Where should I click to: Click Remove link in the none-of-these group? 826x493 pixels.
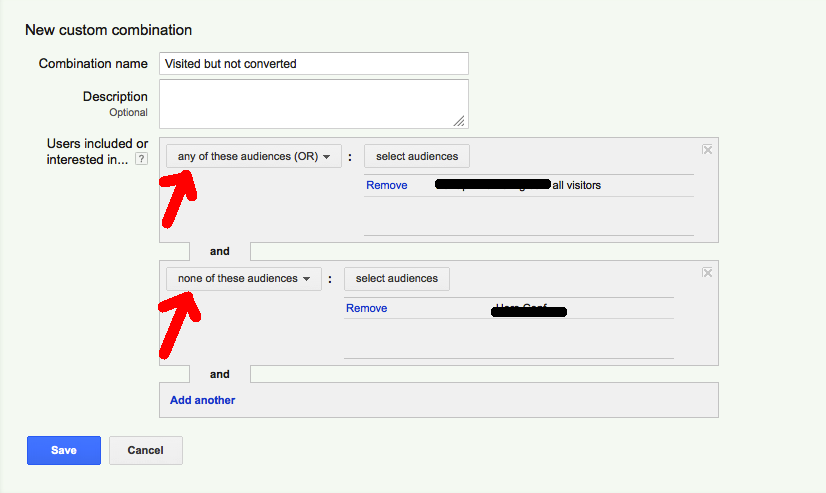point(366,308)
